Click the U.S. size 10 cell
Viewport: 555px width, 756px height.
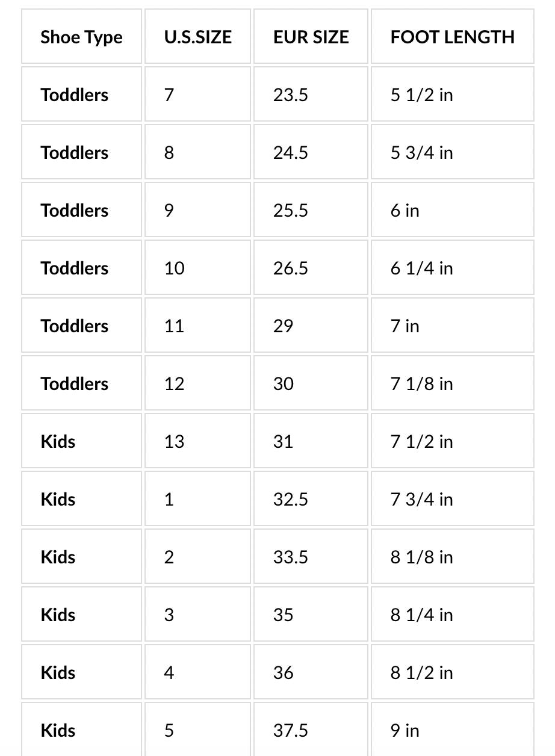click(x=175, y=268)
